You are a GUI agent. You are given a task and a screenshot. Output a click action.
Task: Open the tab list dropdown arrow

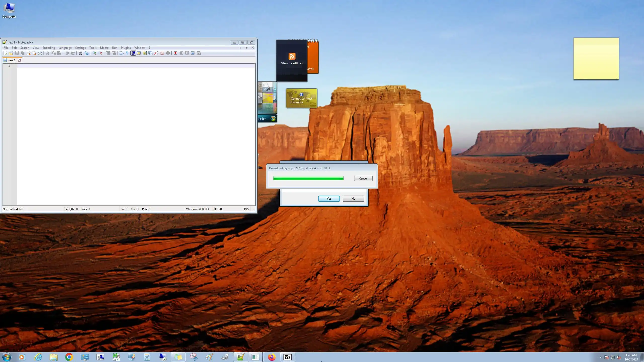click(247, 48)
